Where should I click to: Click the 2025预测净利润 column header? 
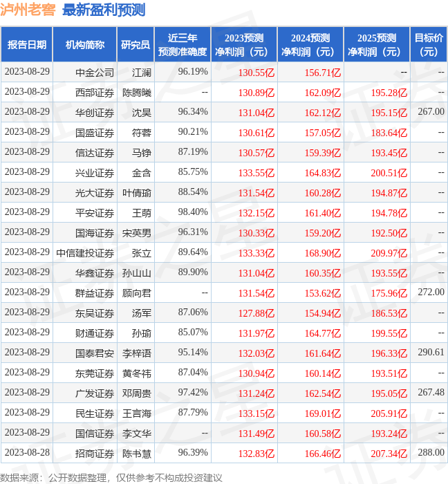pos(377,44)
